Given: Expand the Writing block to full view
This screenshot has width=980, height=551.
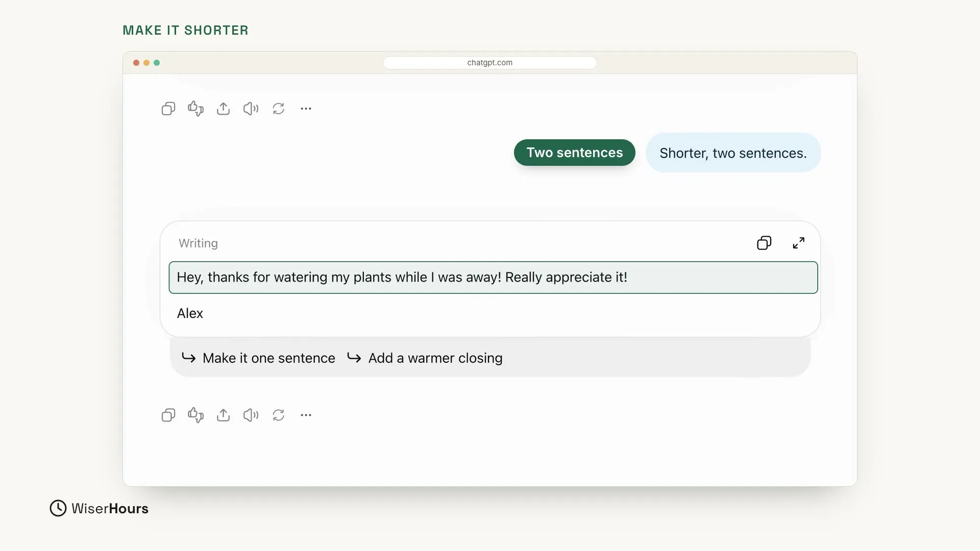Looking at the screenshot, I should 799,243.
